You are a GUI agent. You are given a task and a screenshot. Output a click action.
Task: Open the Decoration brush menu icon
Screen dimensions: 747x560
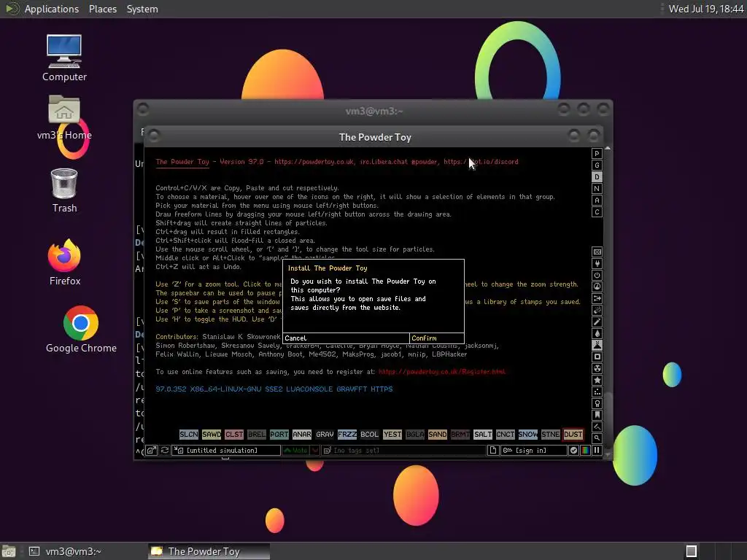597,427
